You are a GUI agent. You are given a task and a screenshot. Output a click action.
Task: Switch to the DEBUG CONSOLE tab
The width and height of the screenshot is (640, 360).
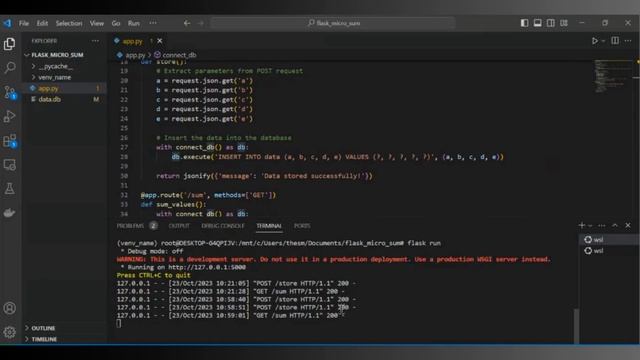[x=223, y=226]
